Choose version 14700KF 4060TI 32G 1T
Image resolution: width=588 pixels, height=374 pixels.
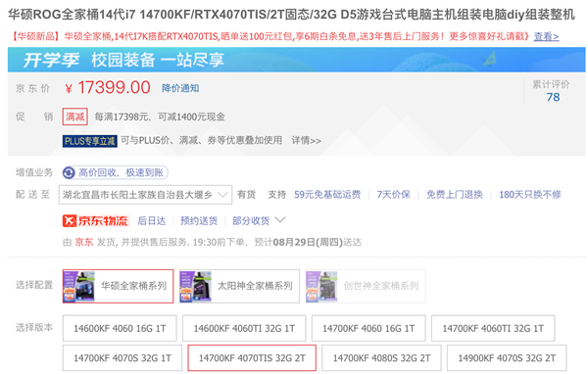(493, 328)
